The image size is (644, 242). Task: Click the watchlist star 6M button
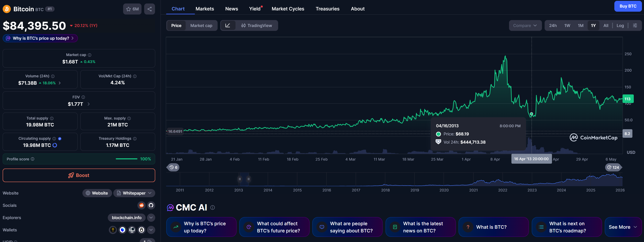point(132,9)
